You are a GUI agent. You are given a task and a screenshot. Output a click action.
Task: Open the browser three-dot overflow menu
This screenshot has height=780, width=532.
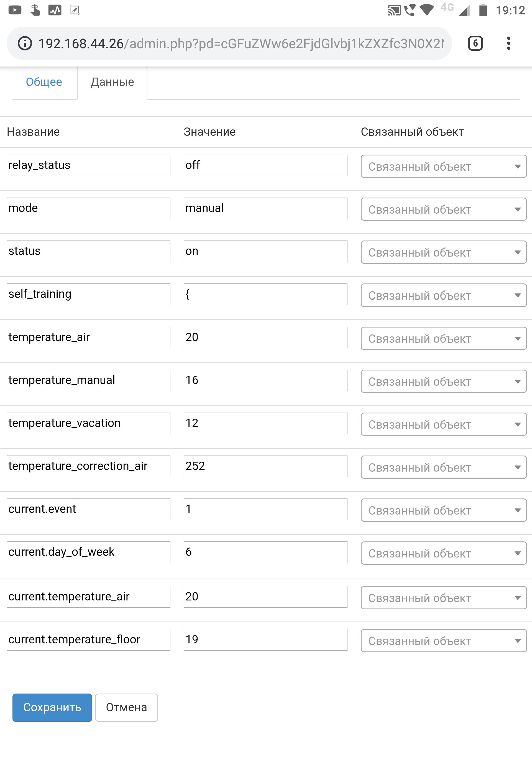click(508, 43)
